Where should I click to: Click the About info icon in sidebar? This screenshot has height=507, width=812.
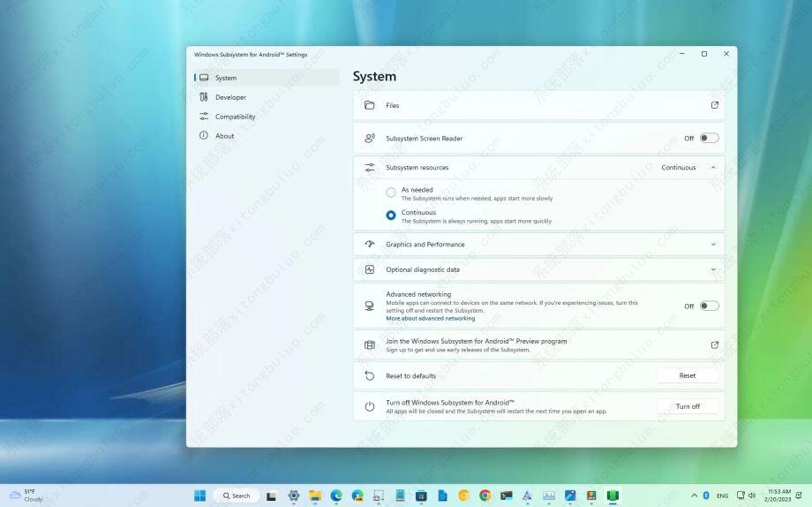tap(204, 136)
